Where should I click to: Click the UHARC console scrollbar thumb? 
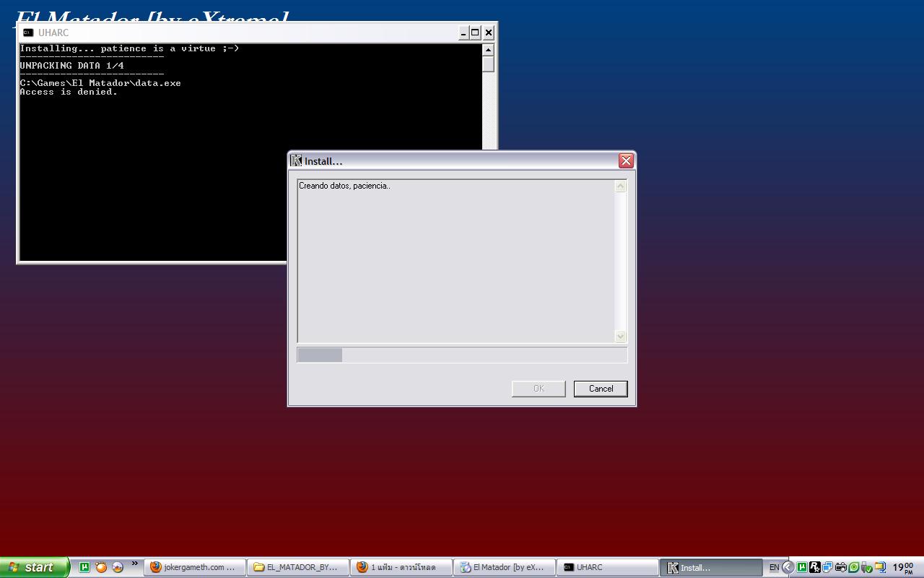click(x=488, y=64)
